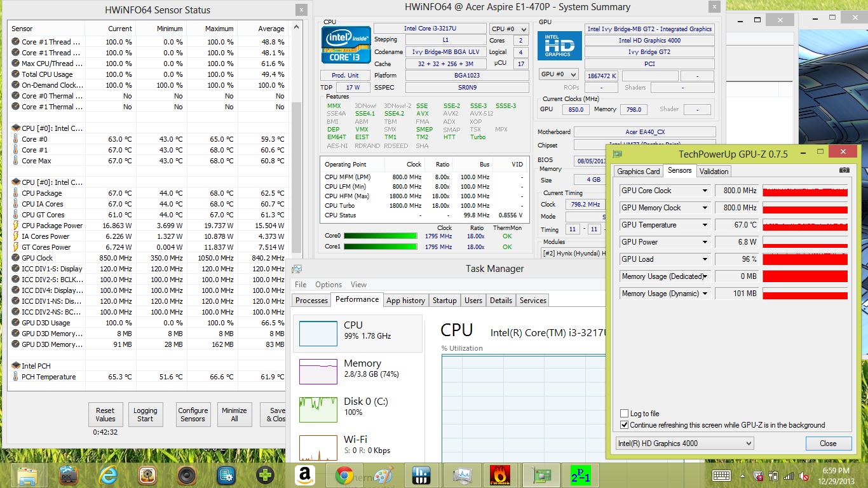Click GPU-Z screenshot camera icon
Viewport: 868px width, 488px height.
(844, 170)
